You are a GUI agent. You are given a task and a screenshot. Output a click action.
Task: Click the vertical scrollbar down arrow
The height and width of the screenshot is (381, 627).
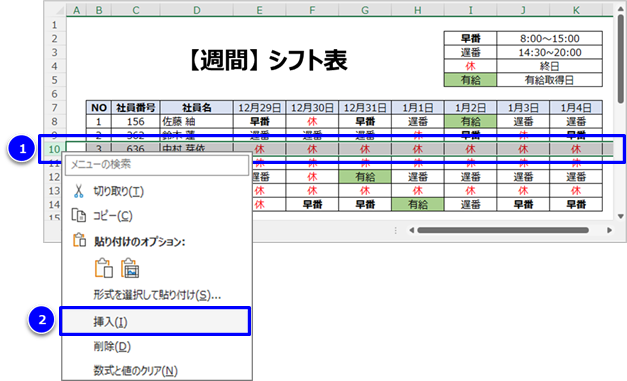click(621, 216)
